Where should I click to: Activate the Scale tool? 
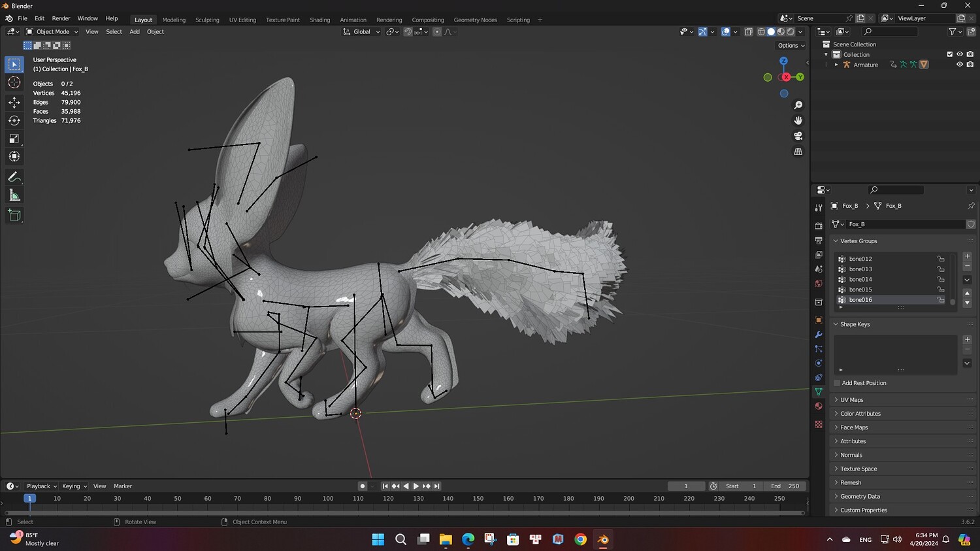coord(14,139)
